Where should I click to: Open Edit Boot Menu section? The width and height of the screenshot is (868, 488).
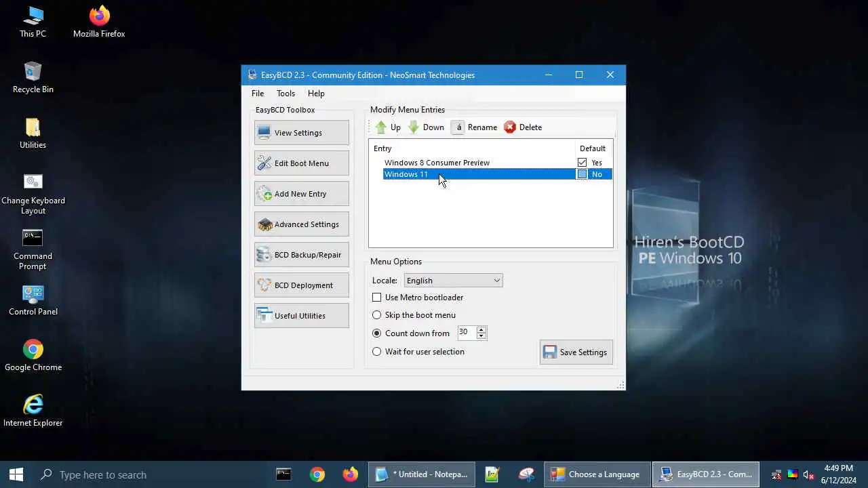click(302, 163)
